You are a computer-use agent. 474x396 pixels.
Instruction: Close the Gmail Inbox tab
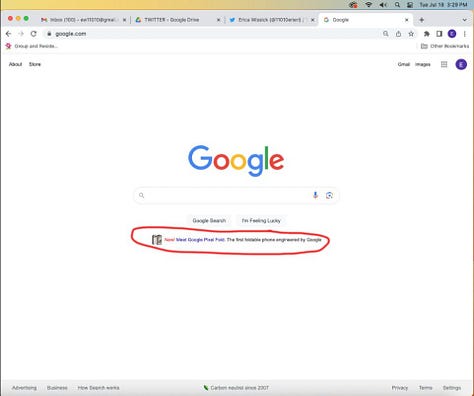pyautogui.click(x=124, y=20)
